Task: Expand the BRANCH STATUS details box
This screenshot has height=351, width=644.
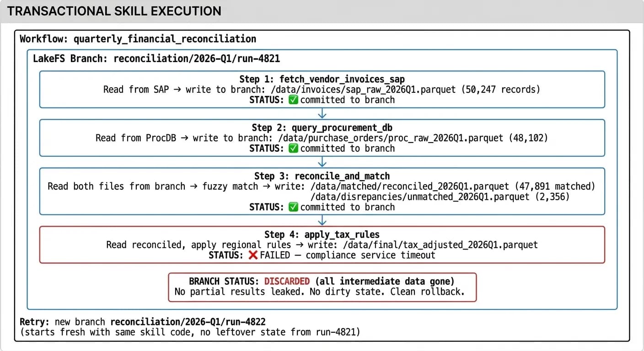Action: 322,287
